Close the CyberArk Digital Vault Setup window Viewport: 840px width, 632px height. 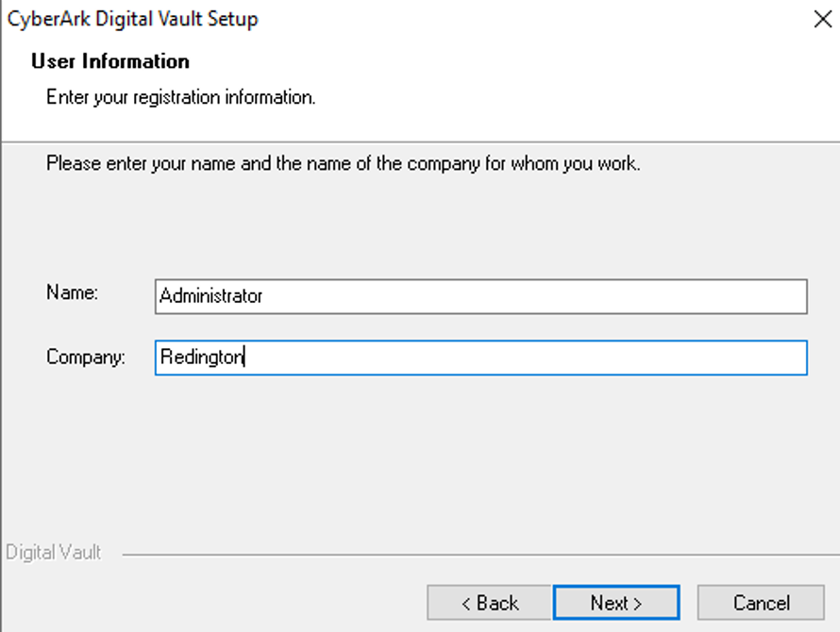pos(822,19)
